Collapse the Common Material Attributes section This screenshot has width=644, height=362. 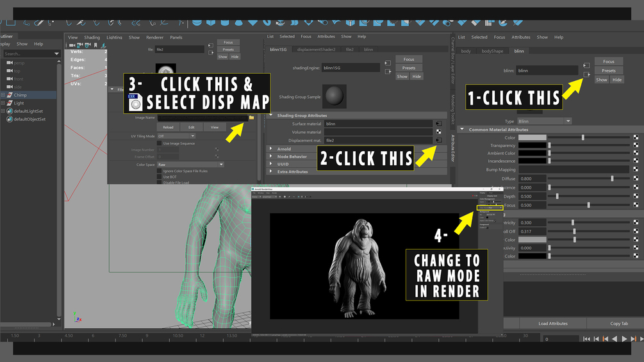462,129
